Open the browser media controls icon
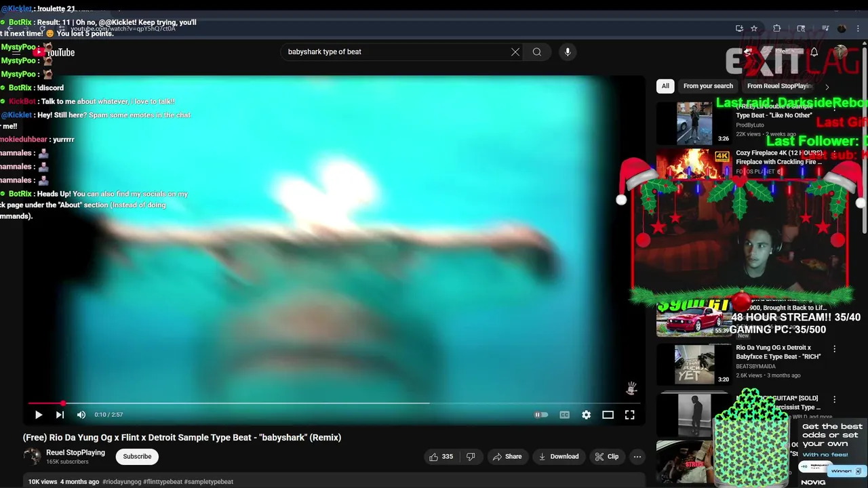This screenshot has height=488, width=868. point(825,28)
